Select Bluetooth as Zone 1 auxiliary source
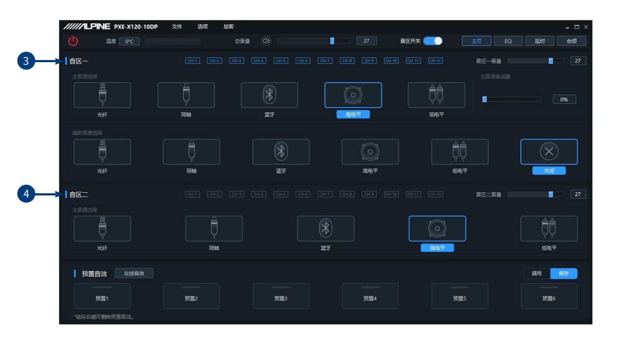632x364 pixels. click(x=281, y=152)
